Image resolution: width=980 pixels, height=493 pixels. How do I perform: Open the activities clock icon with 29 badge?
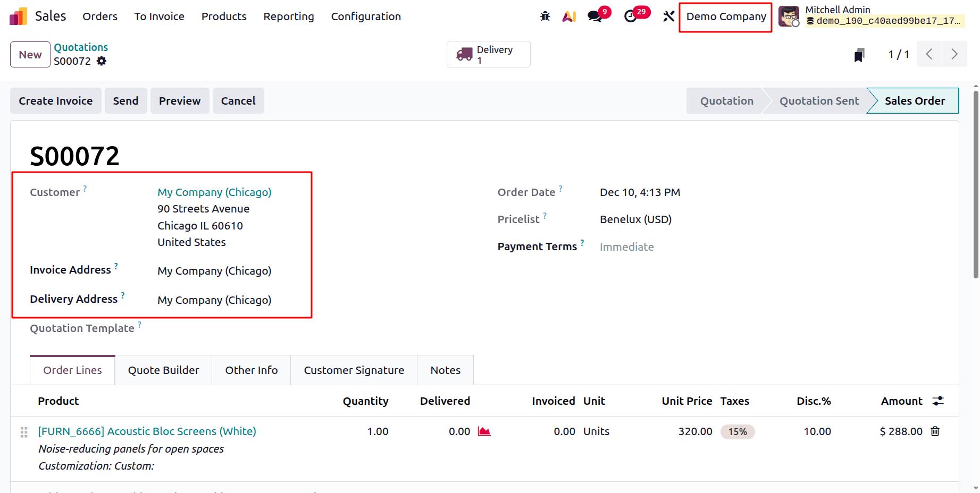click(631, 16)
